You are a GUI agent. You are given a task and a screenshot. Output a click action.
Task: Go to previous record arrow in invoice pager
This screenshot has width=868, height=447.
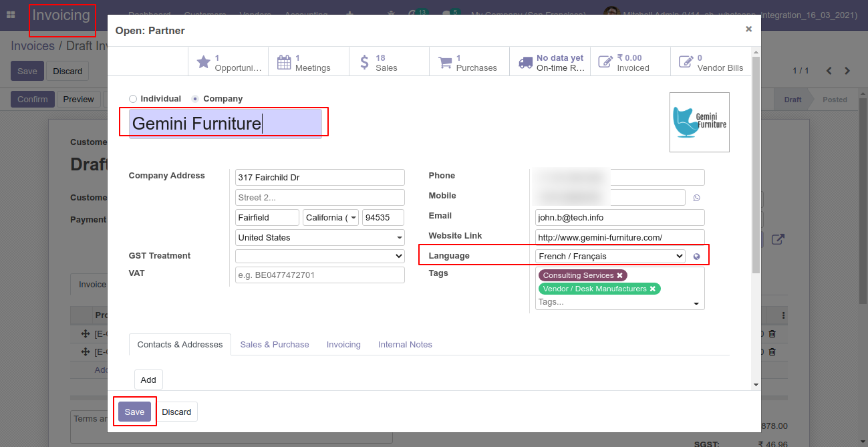coord(829,71)
